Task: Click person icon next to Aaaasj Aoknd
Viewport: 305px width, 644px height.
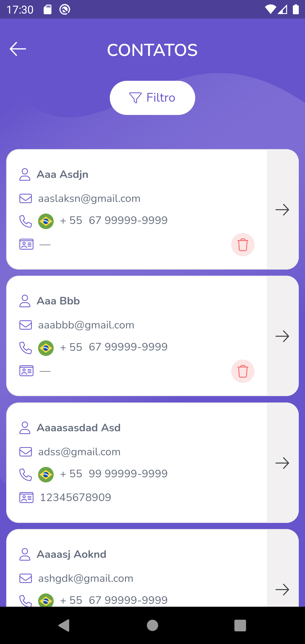Action: click(x=25, y=554)
